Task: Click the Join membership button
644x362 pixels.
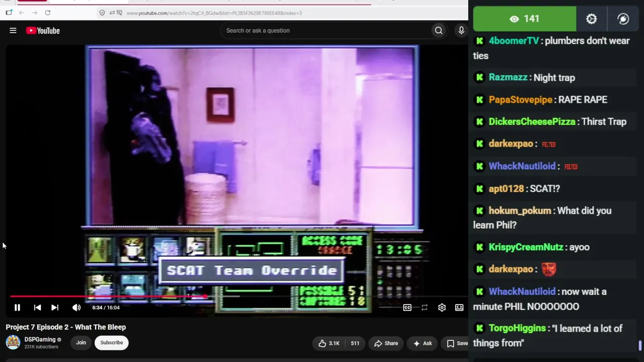Action: (x=81, y=343)
